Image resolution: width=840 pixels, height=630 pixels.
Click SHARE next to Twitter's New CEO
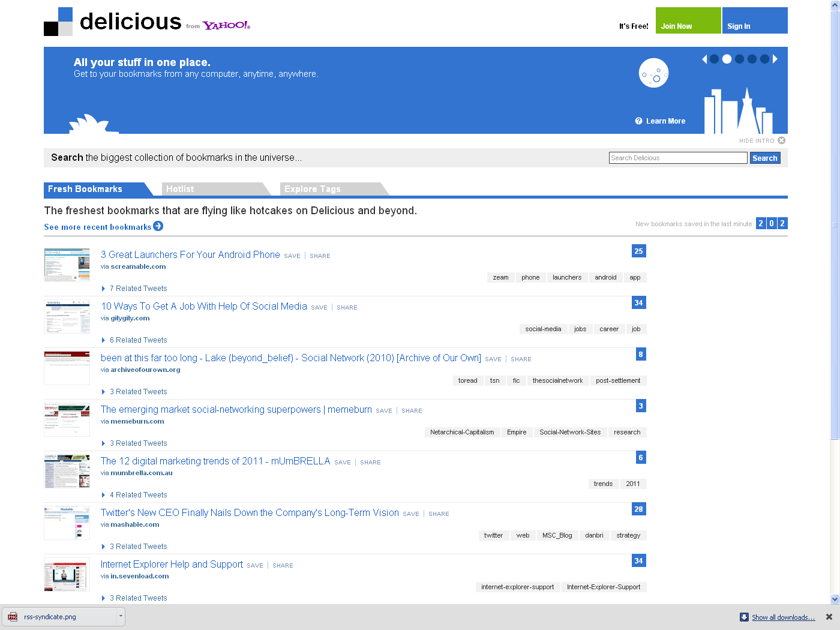click(439, 514)
